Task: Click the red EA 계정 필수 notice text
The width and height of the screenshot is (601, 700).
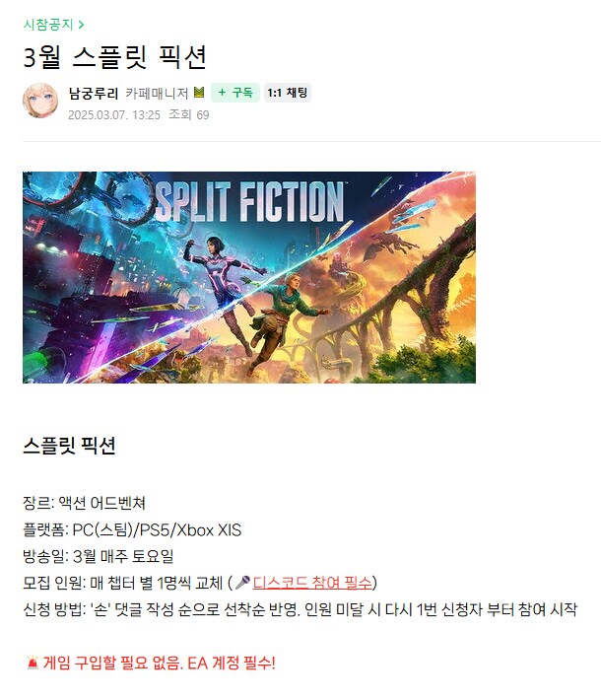Action: 232,663
